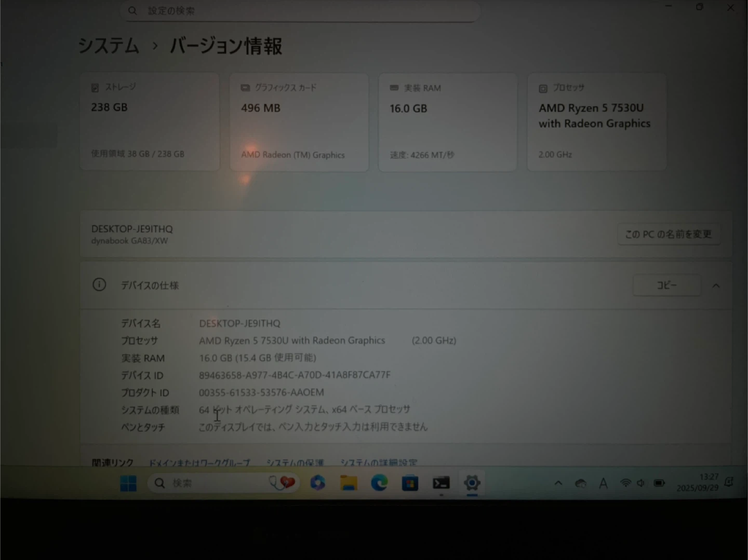Open the グラフィックス カード 496 MB card
The height and width of the screenshot is (560, 748).
[299, 122]
